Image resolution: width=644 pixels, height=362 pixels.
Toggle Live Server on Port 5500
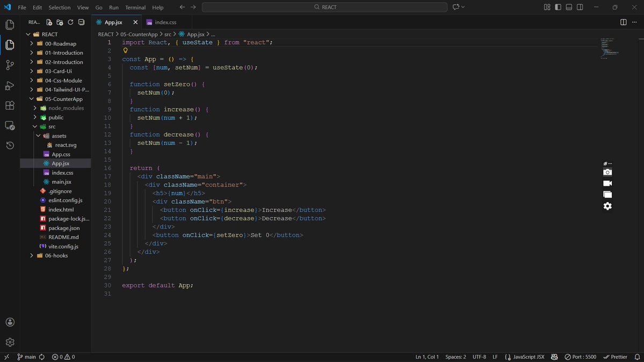tap(581, 357)
